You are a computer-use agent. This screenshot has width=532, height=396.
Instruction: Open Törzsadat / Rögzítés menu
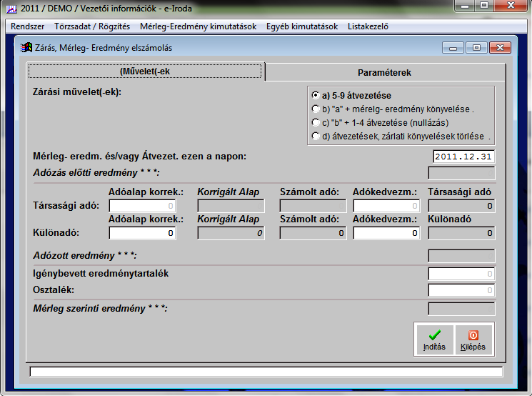tap(92, 26)
